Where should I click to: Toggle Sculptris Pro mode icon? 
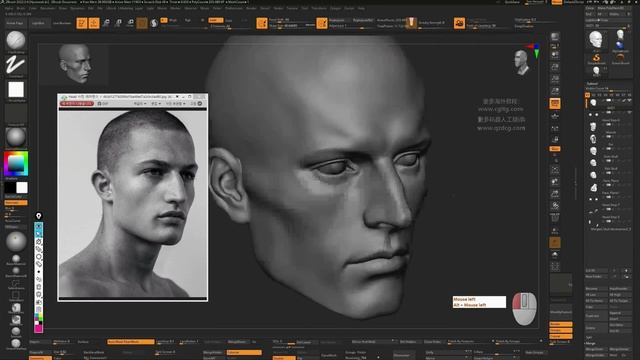(x=154, y=23)
